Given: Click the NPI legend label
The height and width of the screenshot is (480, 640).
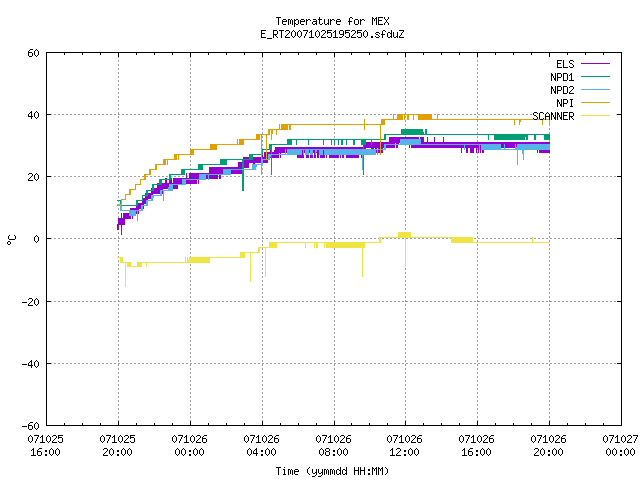Looking at the screenshot, I should pyautogui.click(x=565, y=103).
